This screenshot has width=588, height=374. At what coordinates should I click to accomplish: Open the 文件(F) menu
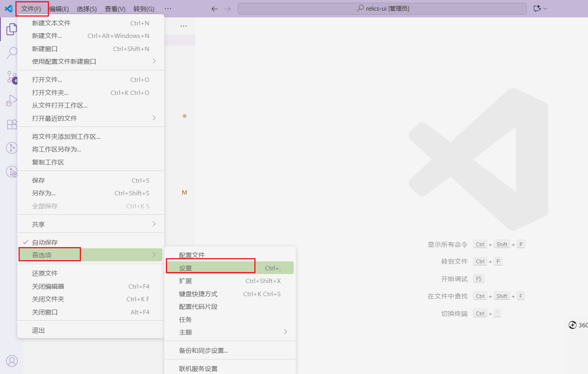[x=31, y=9]
